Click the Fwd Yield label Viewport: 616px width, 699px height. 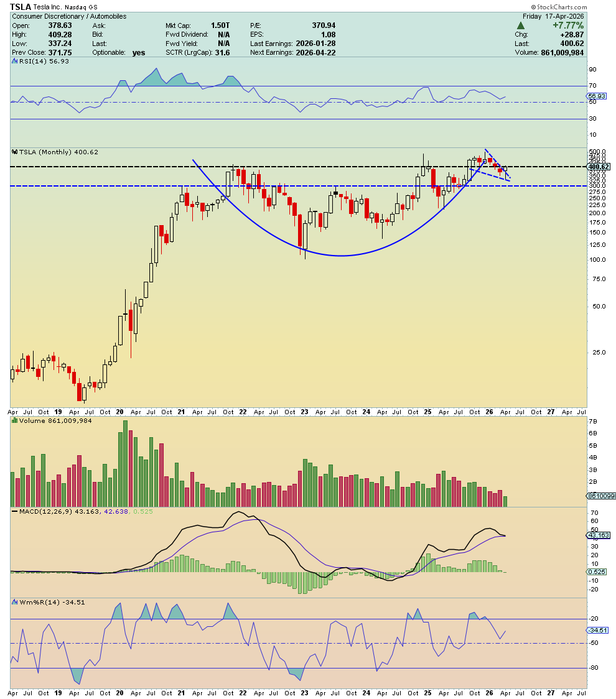(x=182, y=44)
